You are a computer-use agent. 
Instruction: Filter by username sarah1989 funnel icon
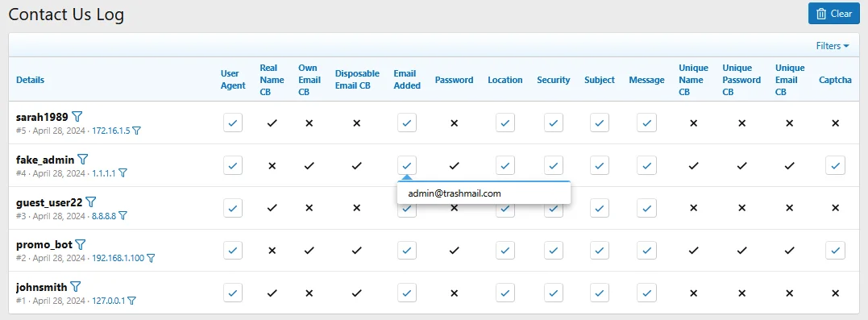77,117
